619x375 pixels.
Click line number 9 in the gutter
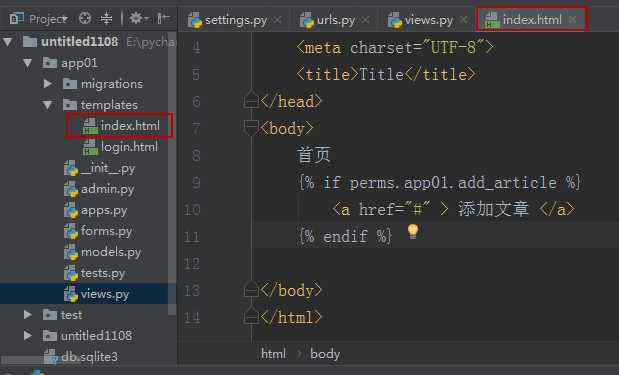tap(196, 183)
